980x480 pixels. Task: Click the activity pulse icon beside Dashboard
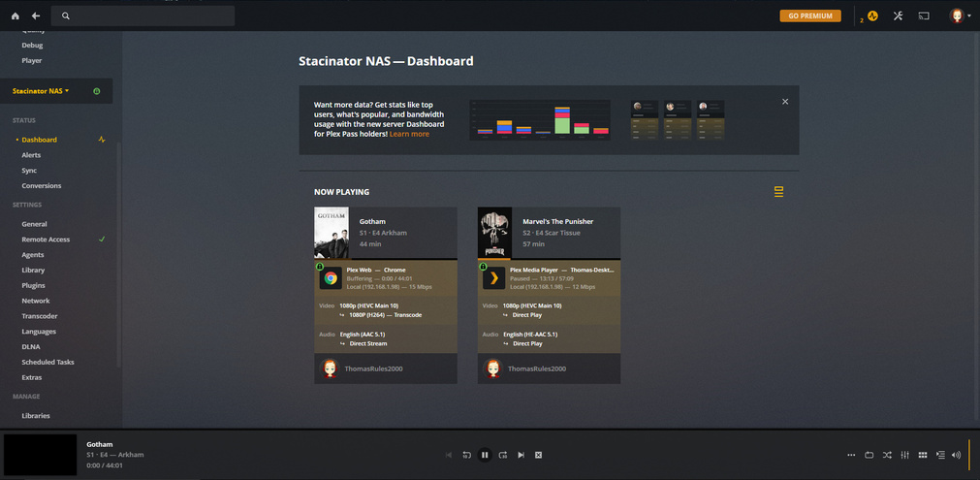pos(102,140)
